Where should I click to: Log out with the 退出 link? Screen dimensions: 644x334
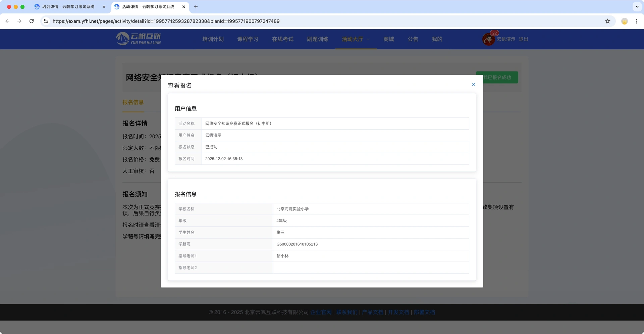(524, 39)
